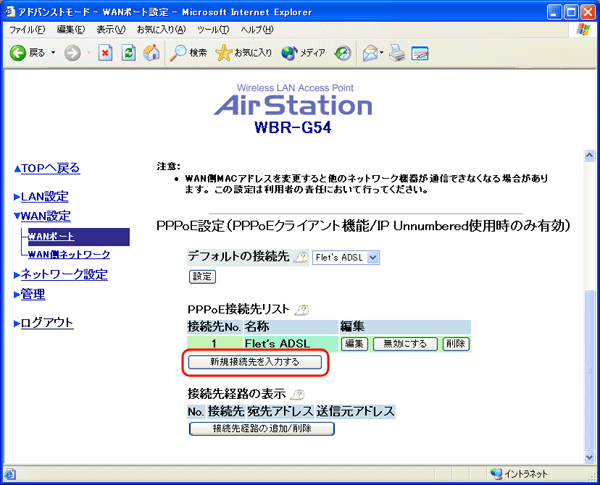Click 新規接続先を入力する button
The height and width of the screenshot is (485, 600).
(x=255, y=362)
